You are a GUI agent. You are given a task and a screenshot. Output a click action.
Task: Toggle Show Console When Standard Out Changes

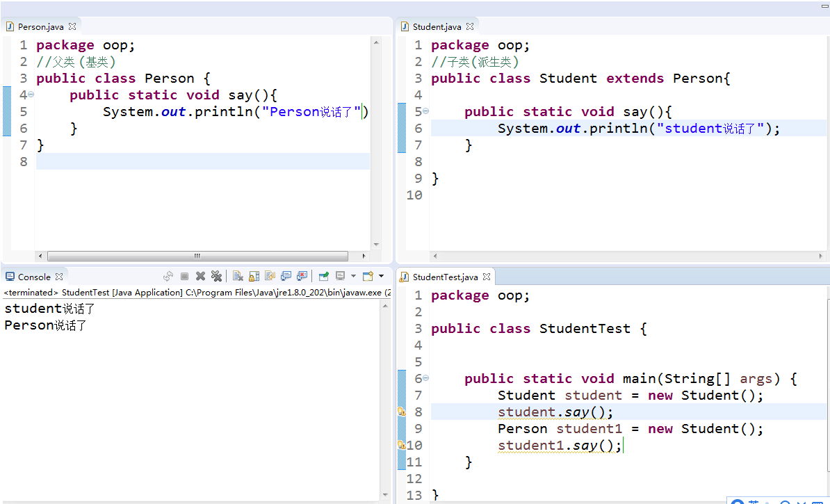(x=286, y=277)
